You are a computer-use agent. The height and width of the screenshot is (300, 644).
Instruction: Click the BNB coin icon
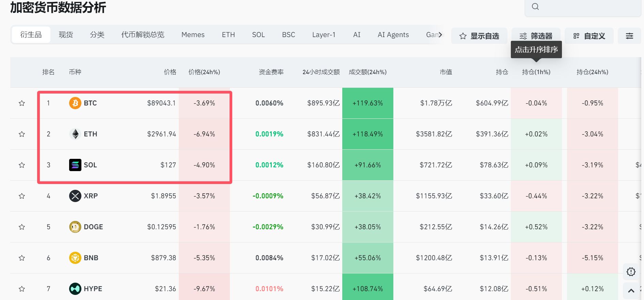pyautogui.click(x=75, y=258)
